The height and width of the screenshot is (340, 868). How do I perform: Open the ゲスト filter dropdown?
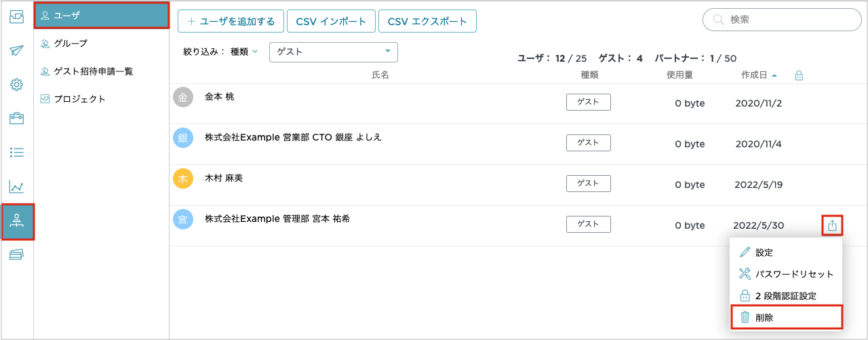pyautogui.click(x=333, y=52)
